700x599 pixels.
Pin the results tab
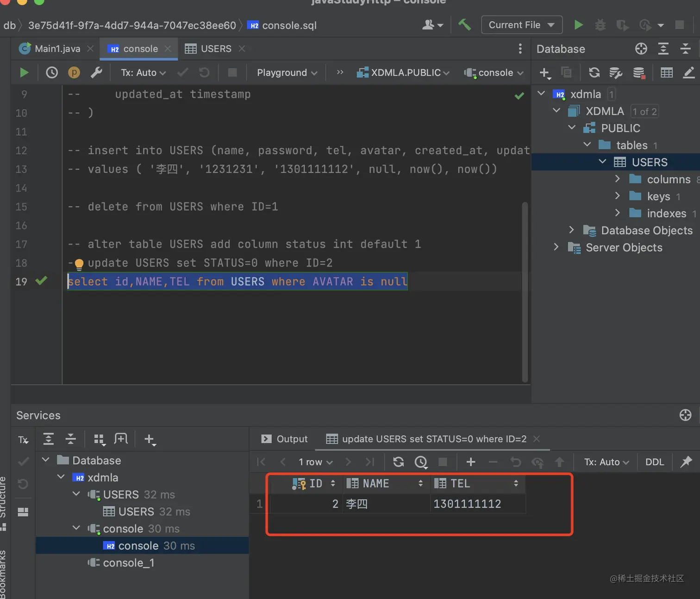click(686, 462)
